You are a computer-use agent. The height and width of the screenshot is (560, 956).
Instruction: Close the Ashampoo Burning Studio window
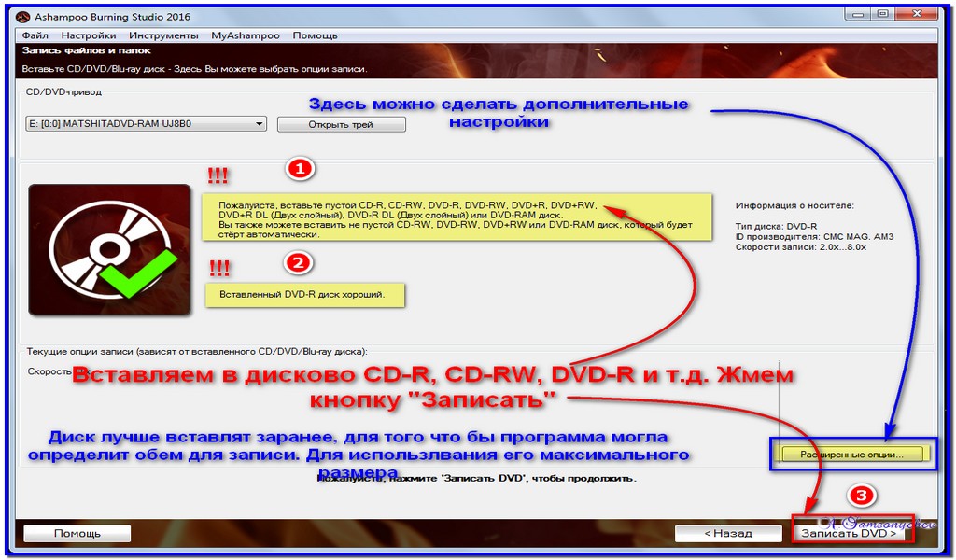pyautogui.click(x=916, y=13)
